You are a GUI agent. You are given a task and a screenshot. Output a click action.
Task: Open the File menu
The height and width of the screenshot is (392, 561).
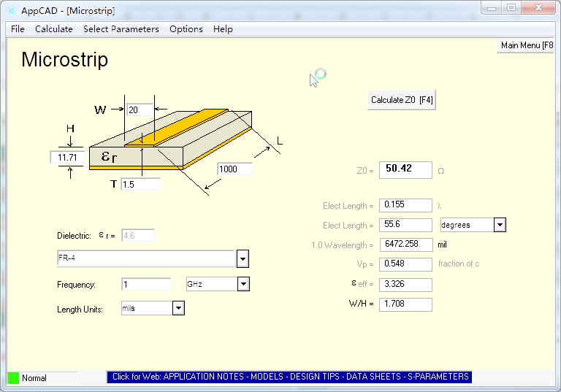[x=18, y=29]
